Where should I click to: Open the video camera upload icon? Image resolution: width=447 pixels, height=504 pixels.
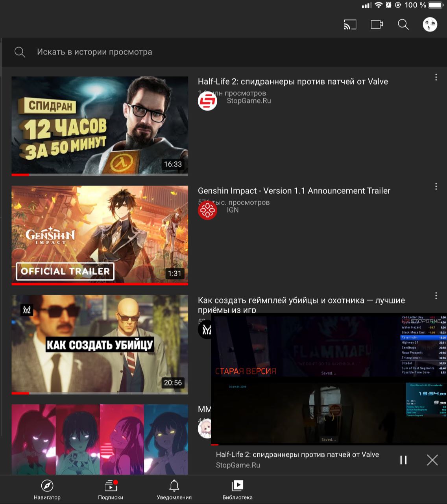click(377, 25)
